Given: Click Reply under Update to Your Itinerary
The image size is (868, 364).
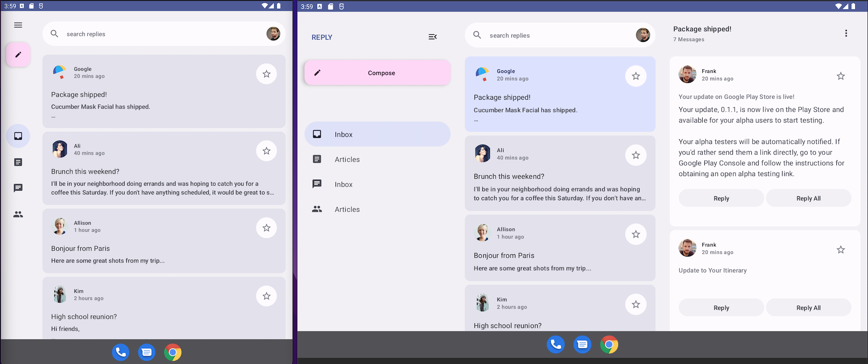Looking at the screenshot, I should pyautogui.click(x=721, y=308).
